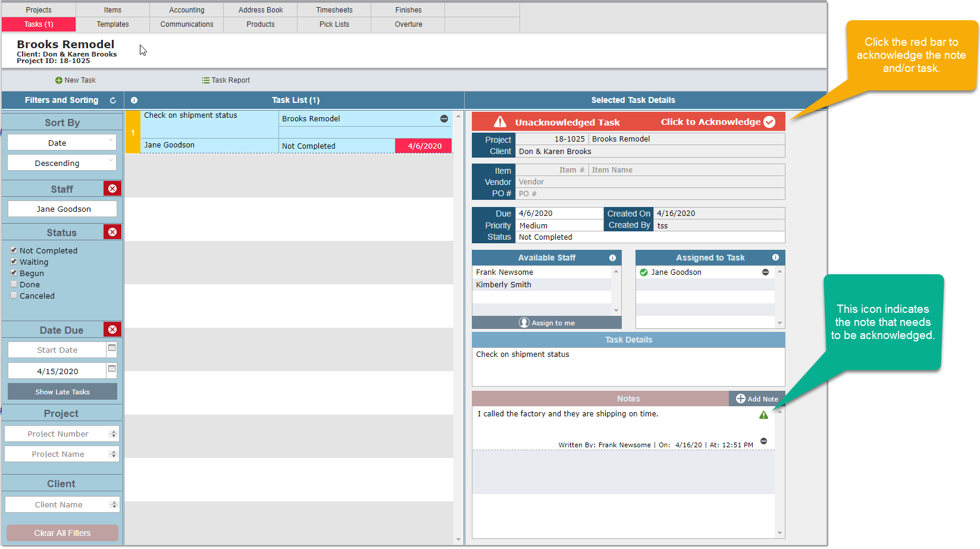980x549 pixels.
Task: Select the Priority Medium field
Action: point(559,225)
